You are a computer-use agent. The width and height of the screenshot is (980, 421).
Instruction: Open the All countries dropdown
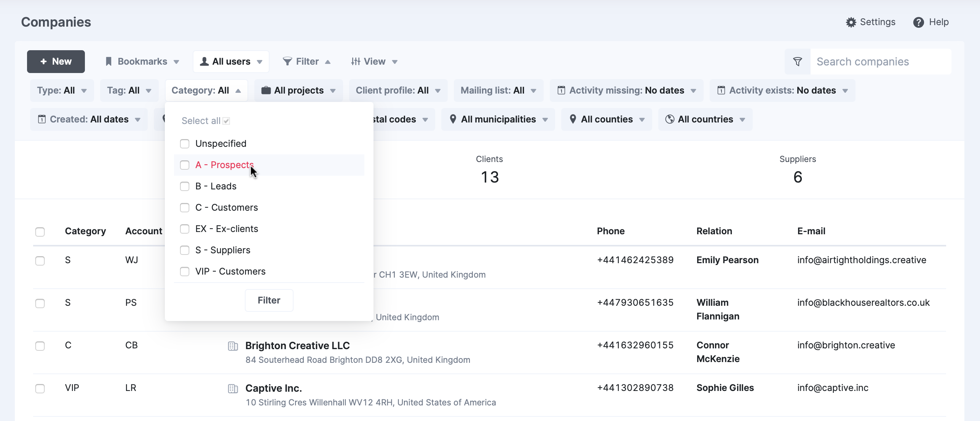pos(705,119)
